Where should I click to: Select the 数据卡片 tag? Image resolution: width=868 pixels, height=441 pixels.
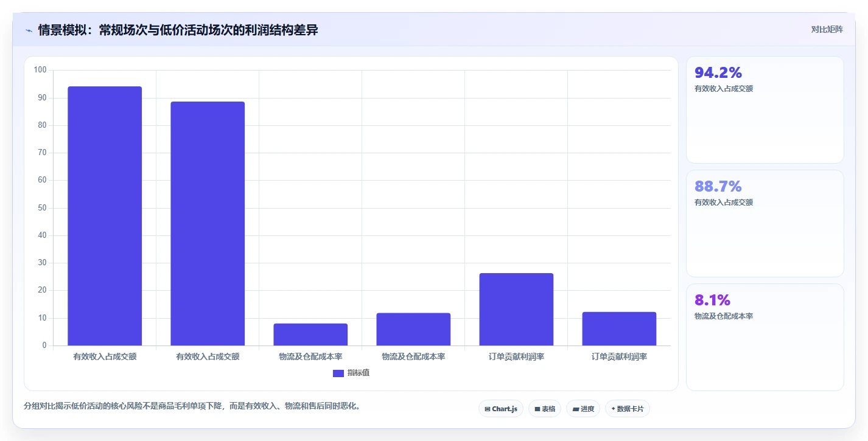(628, 409)
